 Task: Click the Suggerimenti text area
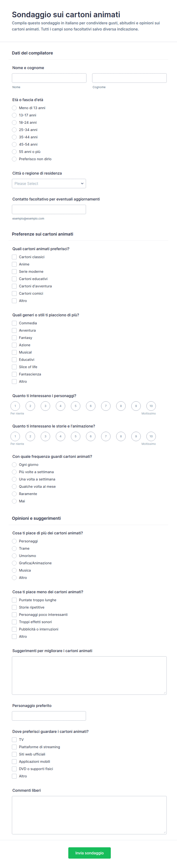(89, 676)
